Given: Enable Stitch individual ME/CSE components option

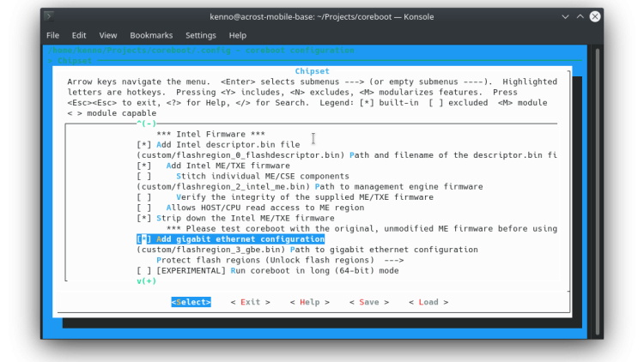Looking at the screenshot, I should click(143, 176).
